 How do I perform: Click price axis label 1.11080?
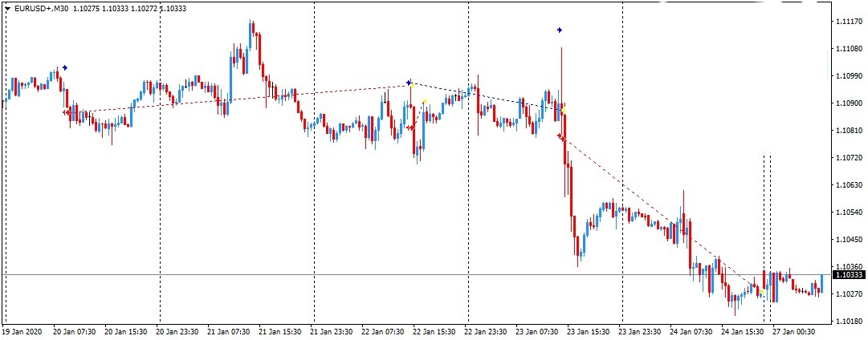coord(850,49)
